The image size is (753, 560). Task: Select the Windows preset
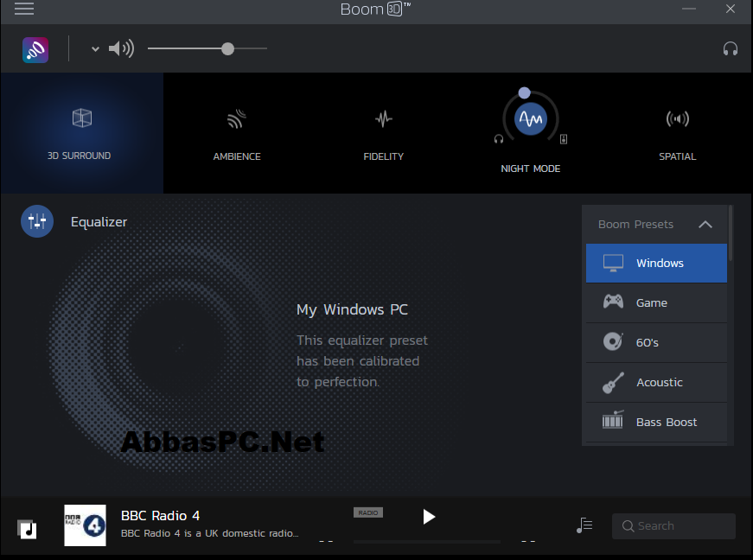pyautogui.click(x=656, y=263)
